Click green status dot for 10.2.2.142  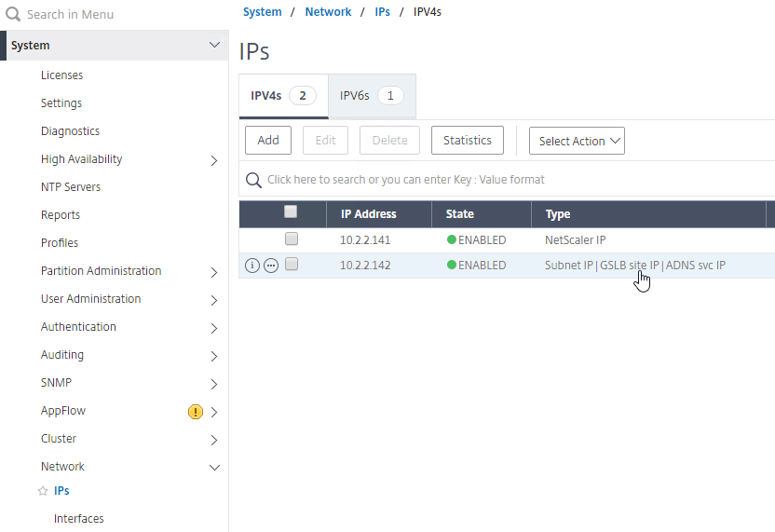451,265
